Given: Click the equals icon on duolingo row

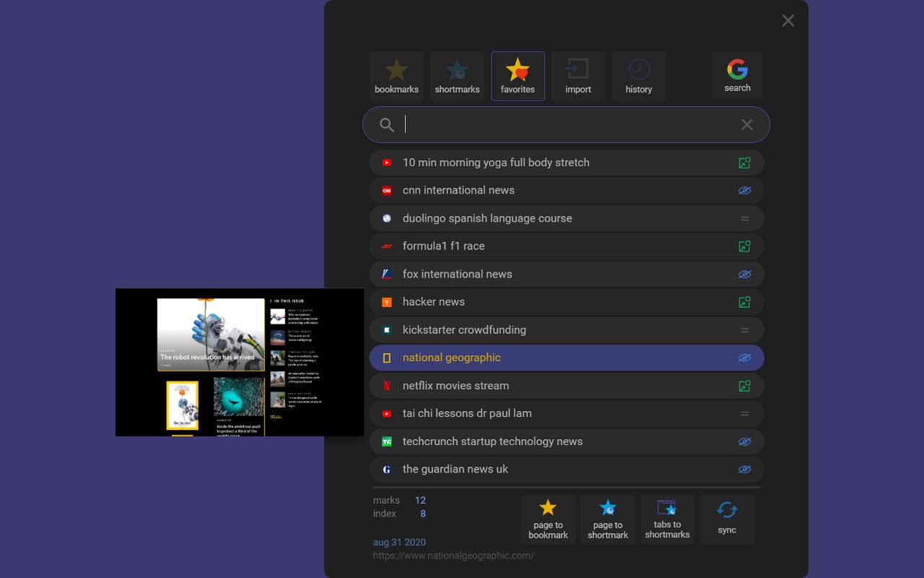Looking at the screenshot, I should tap(745, 218).
